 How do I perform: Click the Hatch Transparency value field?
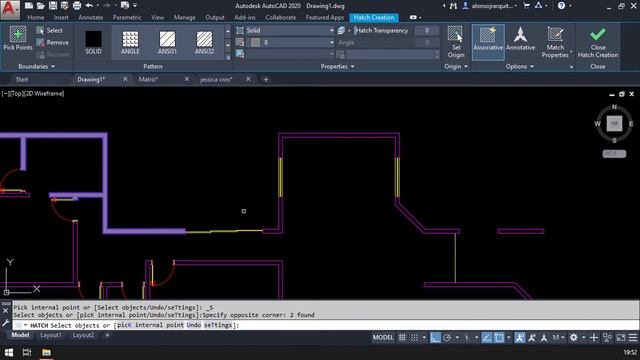coord(427,30)
